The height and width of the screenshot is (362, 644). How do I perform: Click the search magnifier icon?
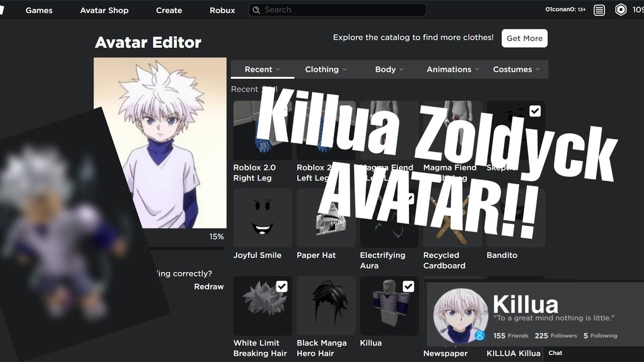(257, 10)
